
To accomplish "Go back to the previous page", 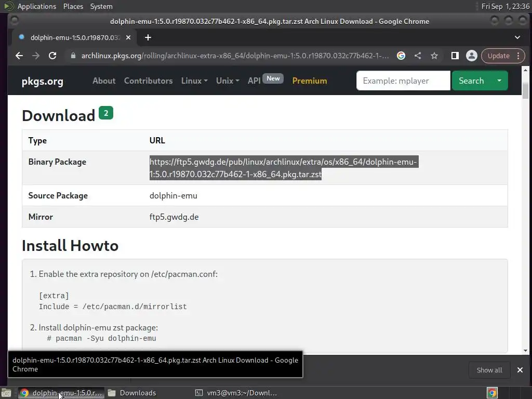I will (x=19, y=56).
